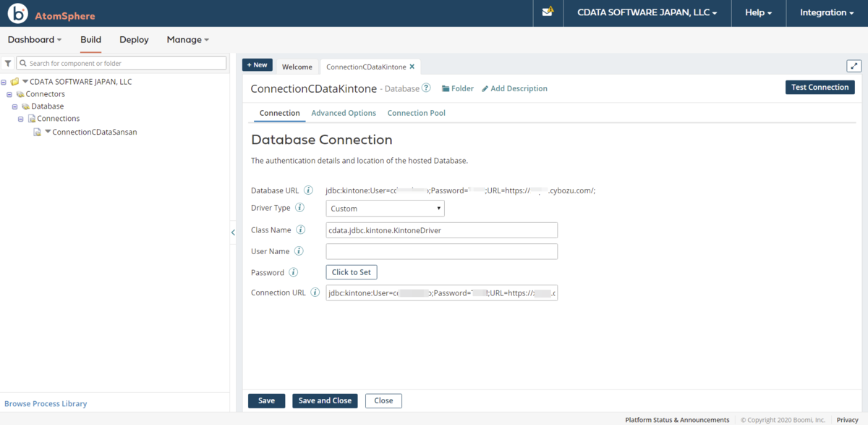Open the Deploy menu
The image size is (868, 425).
134,40
